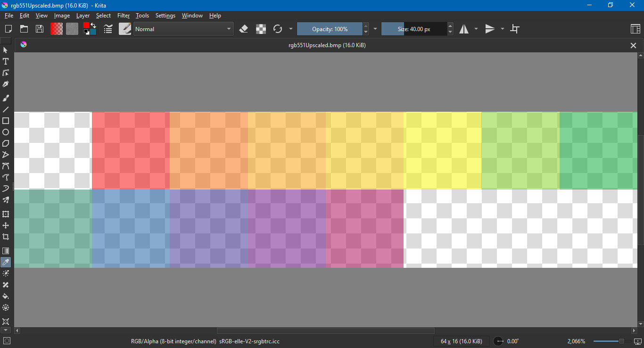The width and height of the screenshot is (644, 348).
Task: Select the Freehand Brush tool
Action: pyautogui.click(x=6, y=98)
